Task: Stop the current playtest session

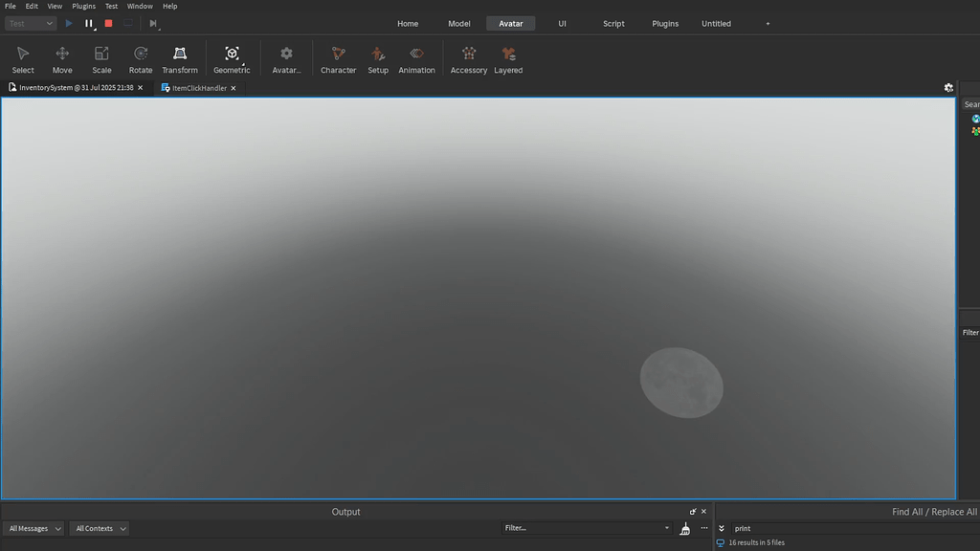Action: pyautogui.click(x=108, y=24)
